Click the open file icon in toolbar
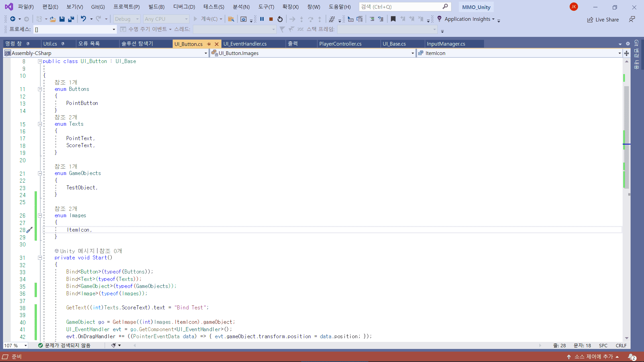The width and height of the screenshot is (644, 362). click(53, 19)
